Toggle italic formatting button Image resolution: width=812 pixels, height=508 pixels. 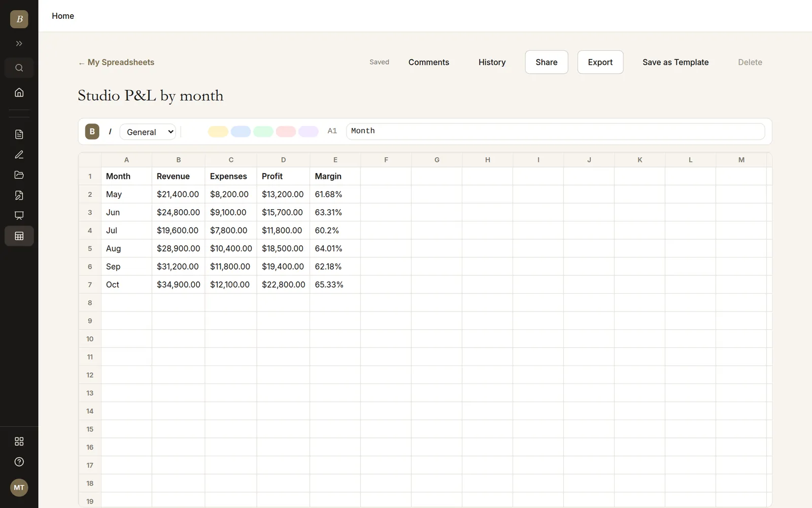110,132
